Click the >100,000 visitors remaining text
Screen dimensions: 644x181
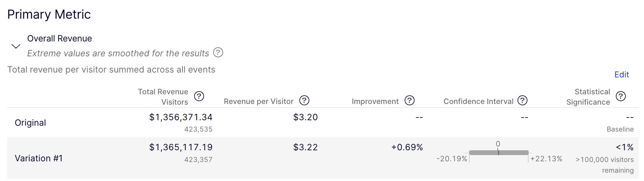(x=605, y=165)
